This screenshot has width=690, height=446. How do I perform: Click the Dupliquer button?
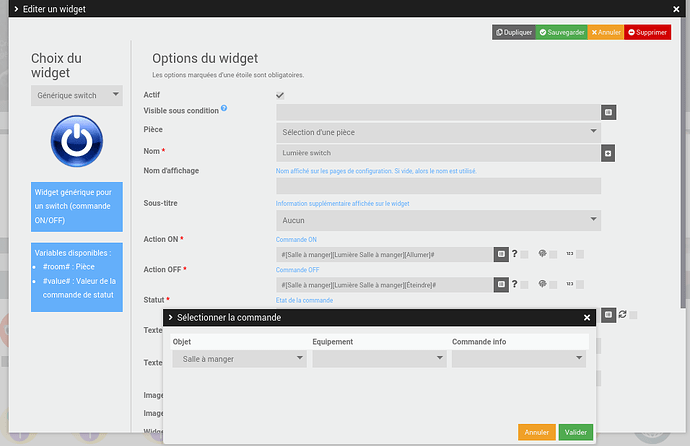coord(514,32)
